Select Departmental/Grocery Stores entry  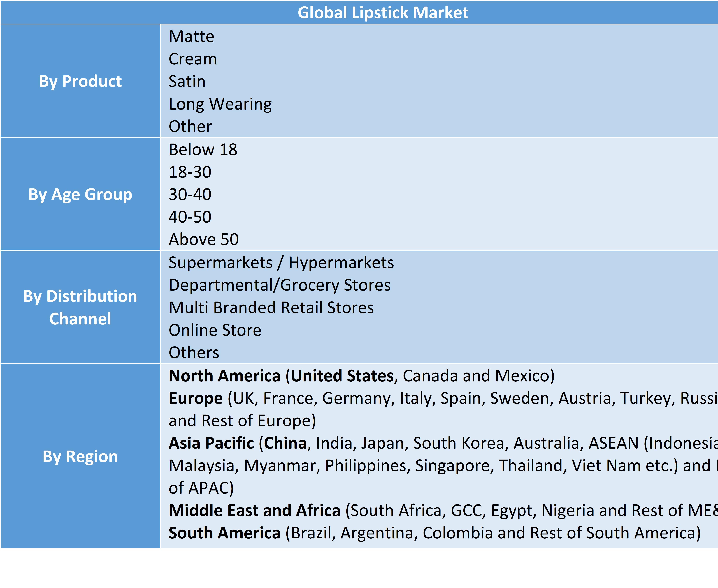[279, 285]
